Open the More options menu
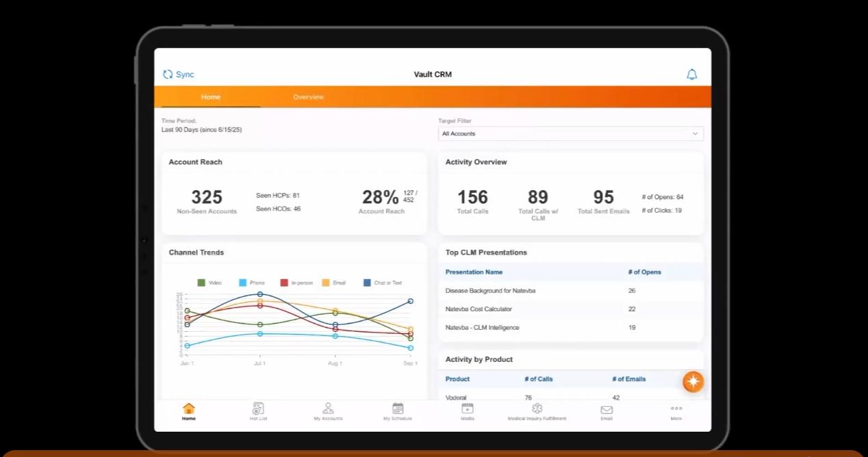868x457 pixels. click(676, 410)
